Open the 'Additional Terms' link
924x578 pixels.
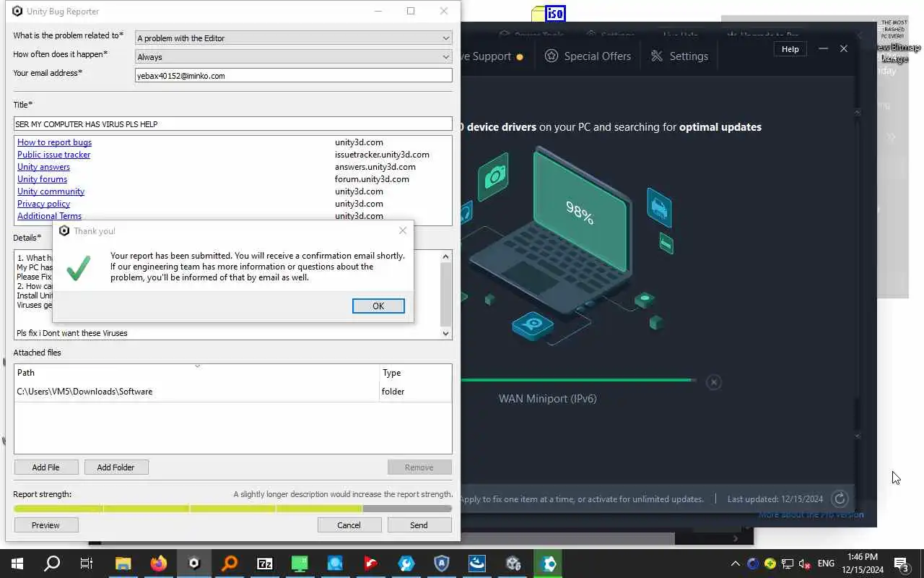tap(49, 216)
